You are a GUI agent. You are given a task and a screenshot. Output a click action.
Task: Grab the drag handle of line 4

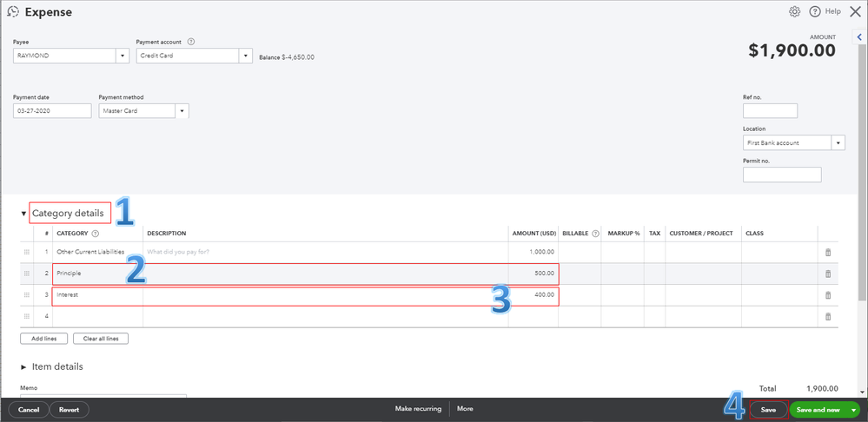27,316
